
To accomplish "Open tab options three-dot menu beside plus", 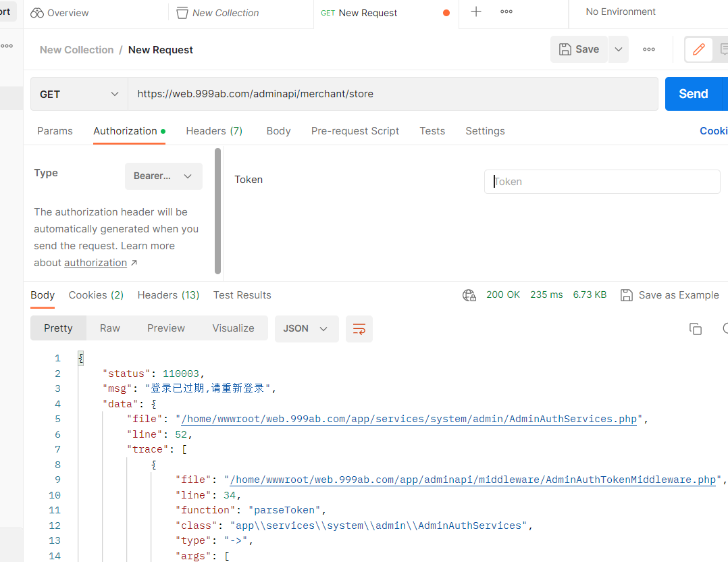I will point(506,11).
